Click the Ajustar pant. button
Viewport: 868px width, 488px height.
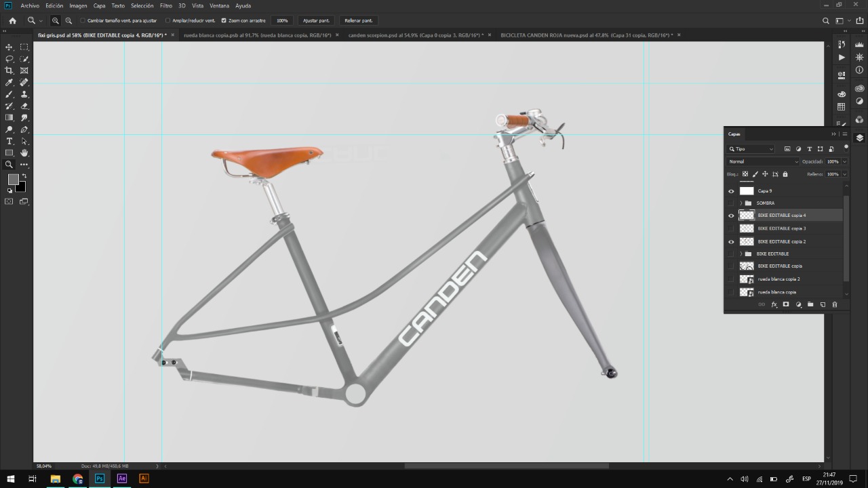[316, 20]
